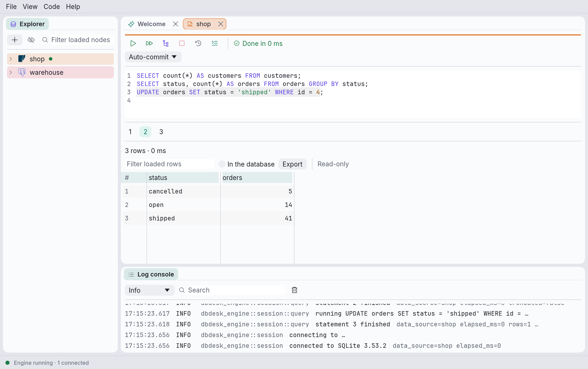Show result set 1
The width and height of the screenshot is (588, 369).
point(130,132)
